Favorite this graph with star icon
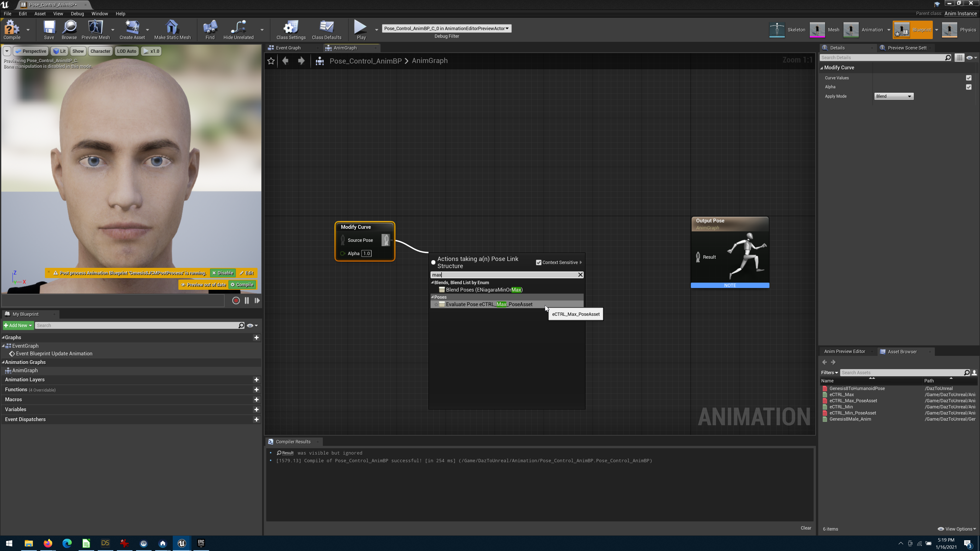 click(x=271, y=61)
